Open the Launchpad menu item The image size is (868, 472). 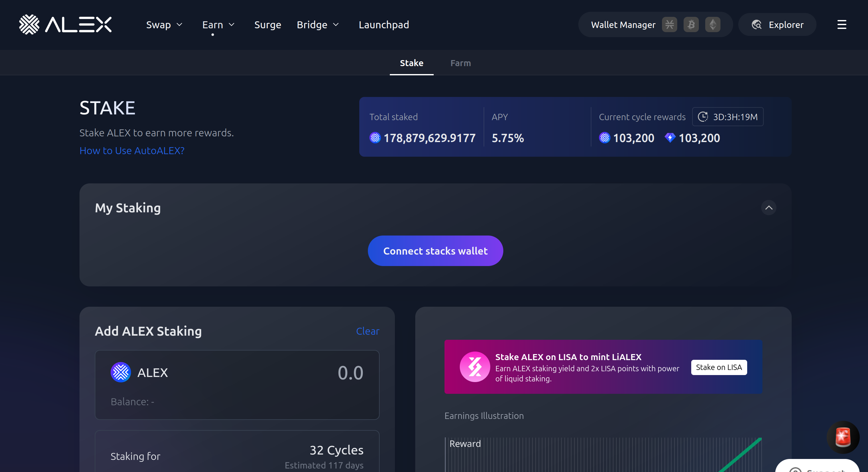(x=383, y=24)
